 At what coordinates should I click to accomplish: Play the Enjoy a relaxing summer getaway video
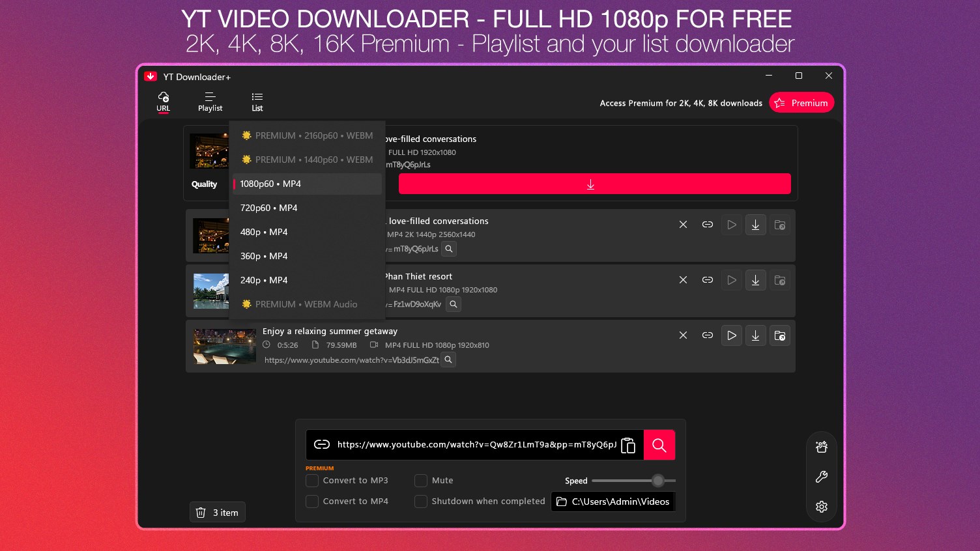(x=731, y=335)
